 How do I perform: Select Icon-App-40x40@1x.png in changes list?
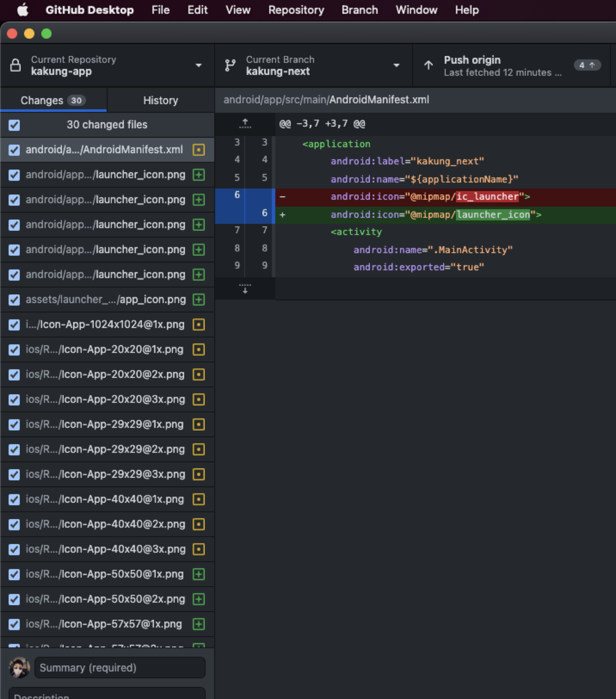[107, 499]
